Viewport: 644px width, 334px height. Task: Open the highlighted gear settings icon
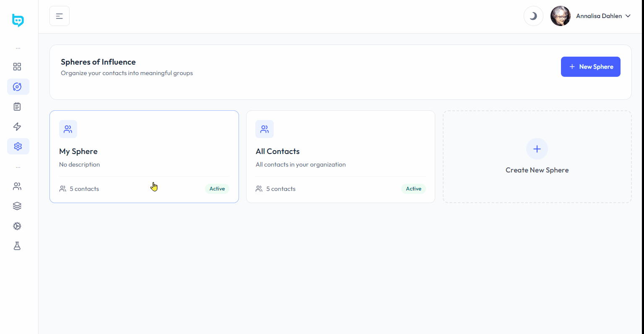(18, 146)
